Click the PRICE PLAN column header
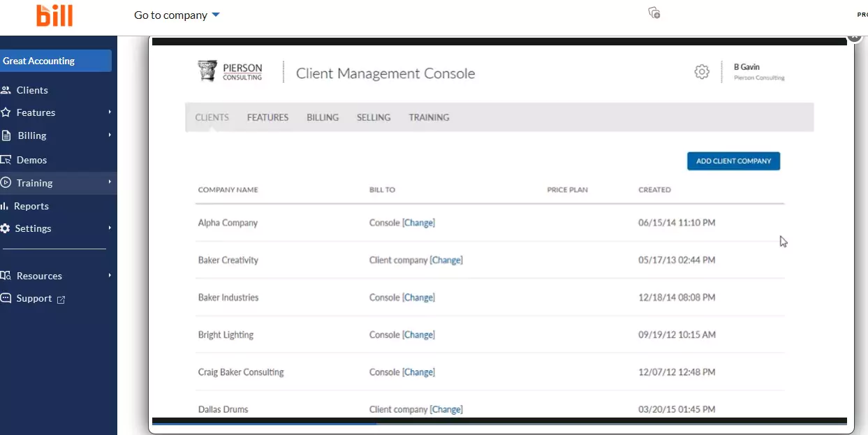The width and height of the screenshot is (868, 435). pyautogui.click(x=567, y=190)
